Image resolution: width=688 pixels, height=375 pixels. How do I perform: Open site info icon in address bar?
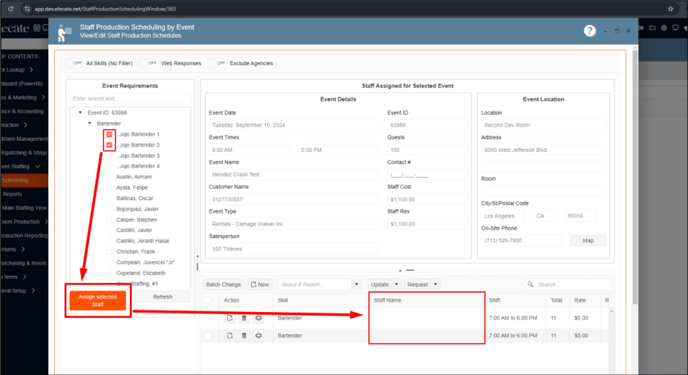tap(27, 9)
